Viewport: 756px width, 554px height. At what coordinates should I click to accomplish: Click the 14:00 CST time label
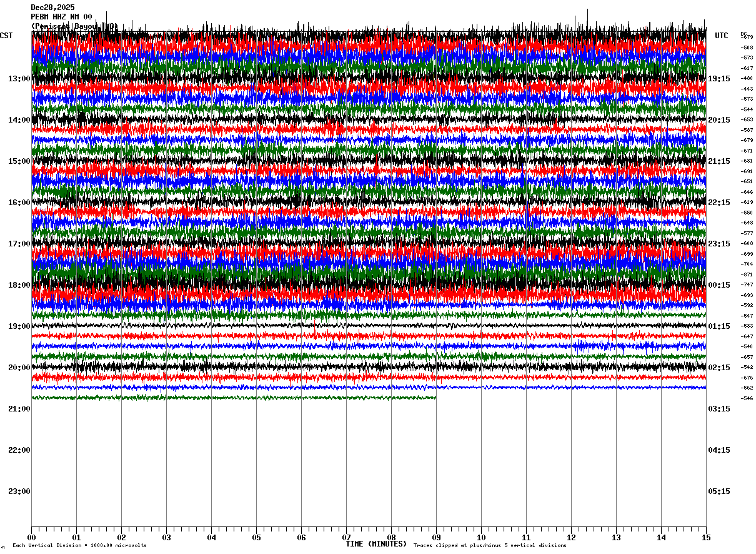19,120
